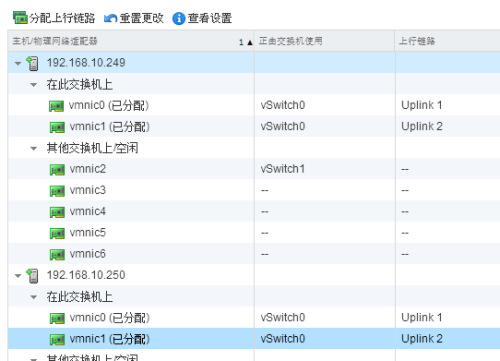Click the NIC icon of vmnic0 under 192.168.10.250
This screenshot has width=500, height=361.
57,318
